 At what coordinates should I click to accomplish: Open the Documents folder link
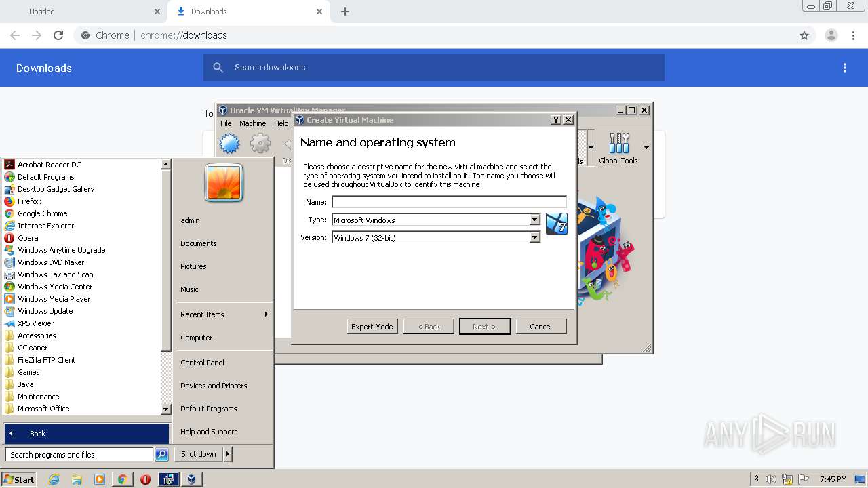(199, 243)
